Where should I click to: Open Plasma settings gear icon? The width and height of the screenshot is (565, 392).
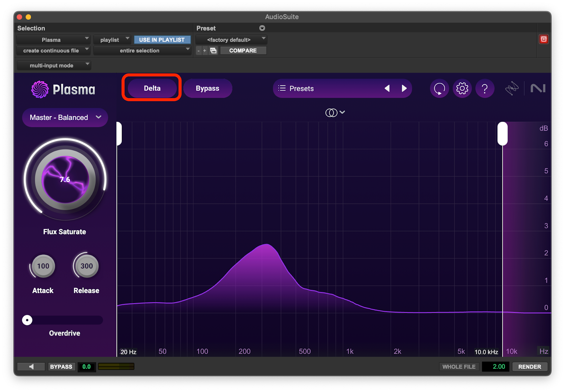coord(462,88)
